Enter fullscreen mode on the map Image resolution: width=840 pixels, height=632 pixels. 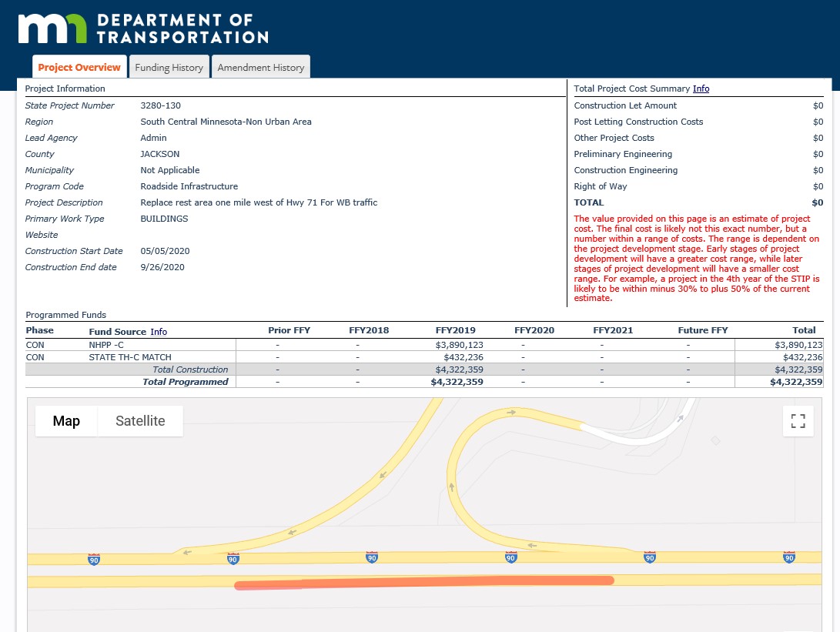[798, 421]
